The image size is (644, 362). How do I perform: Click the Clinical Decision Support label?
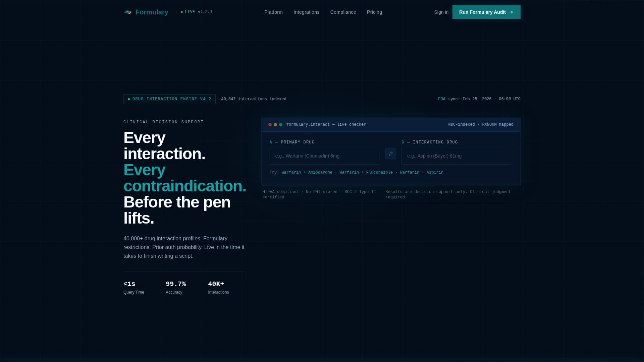[164, 122]
